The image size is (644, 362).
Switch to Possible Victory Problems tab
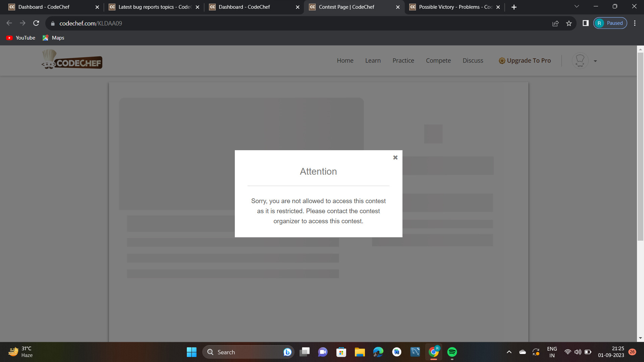point(454,7)
